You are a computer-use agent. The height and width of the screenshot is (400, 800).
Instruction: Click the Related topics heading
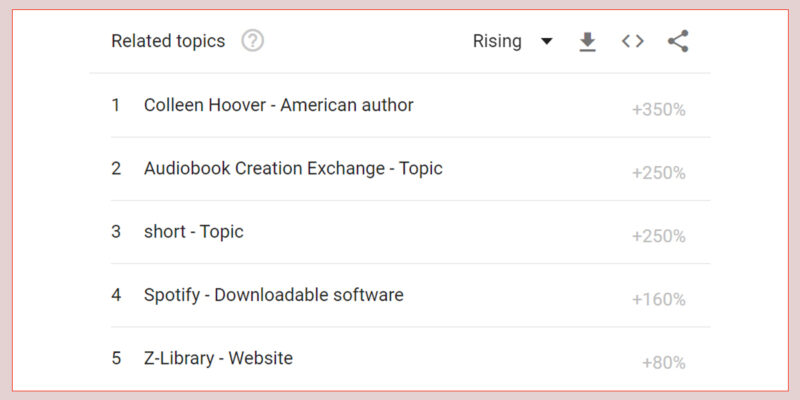(x=168, y=41)
